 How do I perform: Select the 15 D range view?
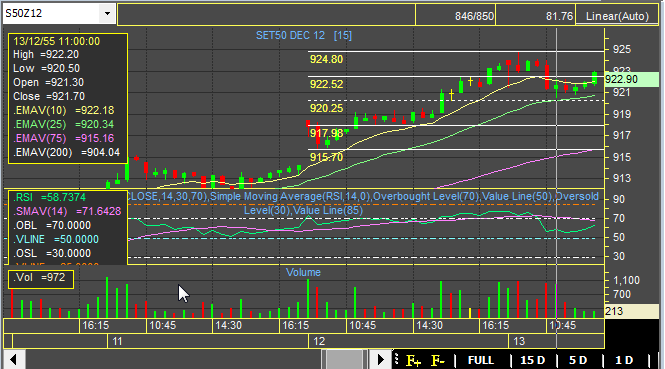[532, 360]
